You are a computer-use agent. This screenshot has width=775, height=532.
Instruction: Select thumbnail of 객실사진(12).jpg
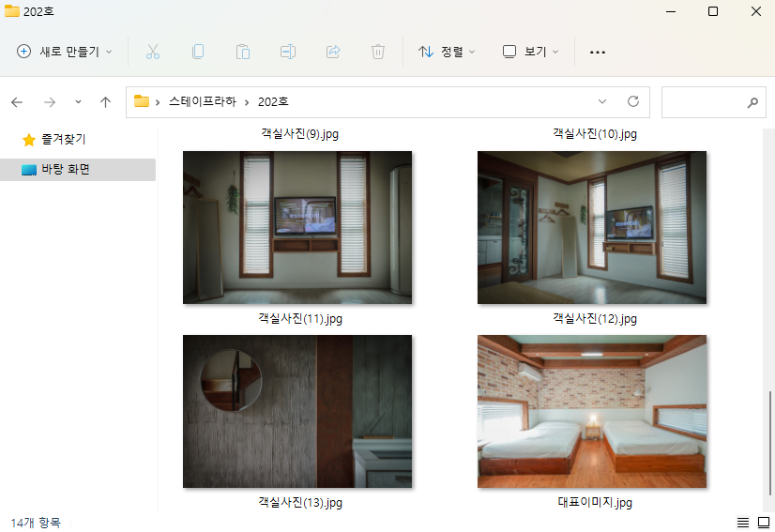592,227
